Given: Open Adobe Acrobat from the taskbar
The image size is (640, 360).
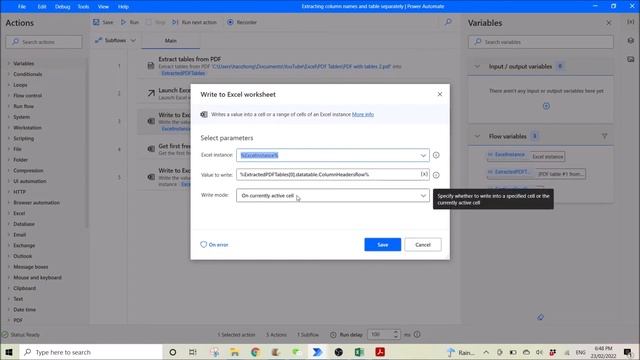Looking at the screenshot, I should tap(380, 352).
